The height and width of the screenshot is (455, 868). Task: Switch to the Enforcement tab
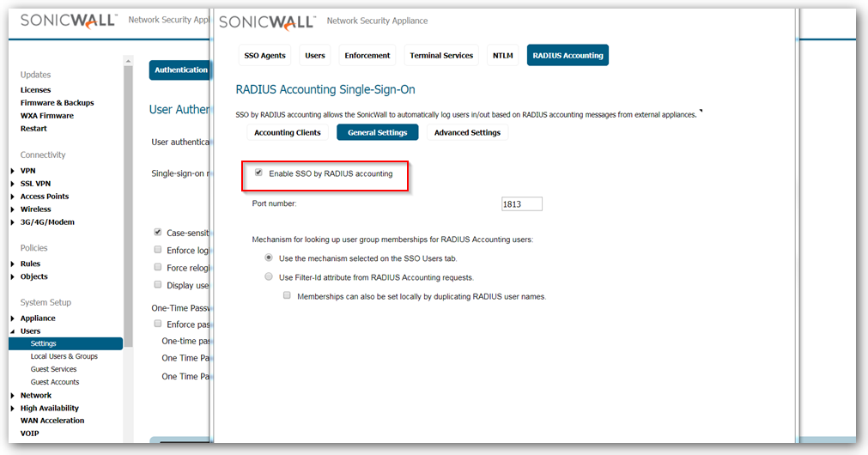point(367,56)
